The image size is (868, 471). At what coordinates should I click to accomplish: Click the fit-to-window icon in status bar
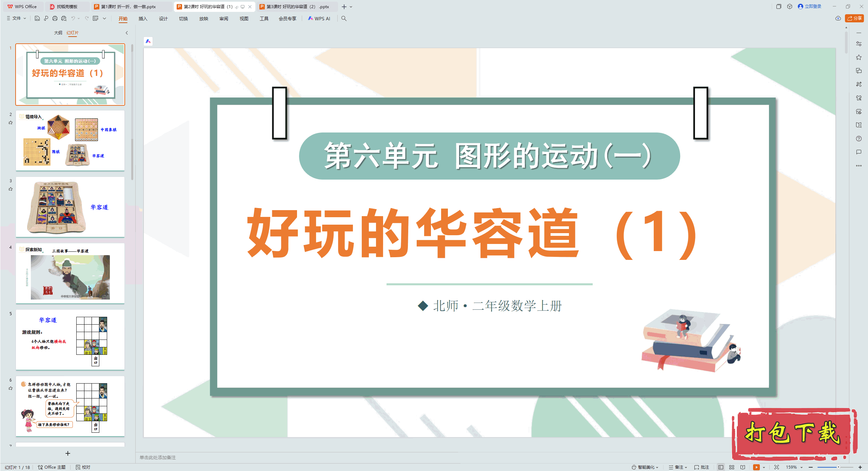pyautogui.click(x=776, y=467)
